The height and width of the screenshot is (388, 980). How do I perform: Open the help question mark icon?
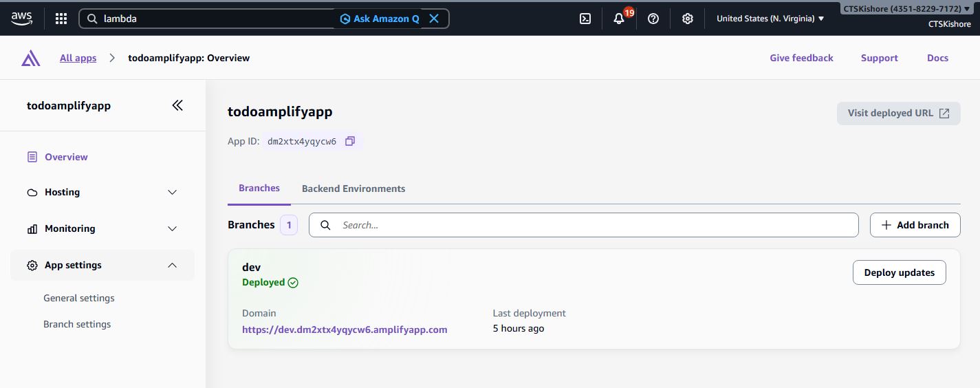pyautogui.click(x=653, y=19)
